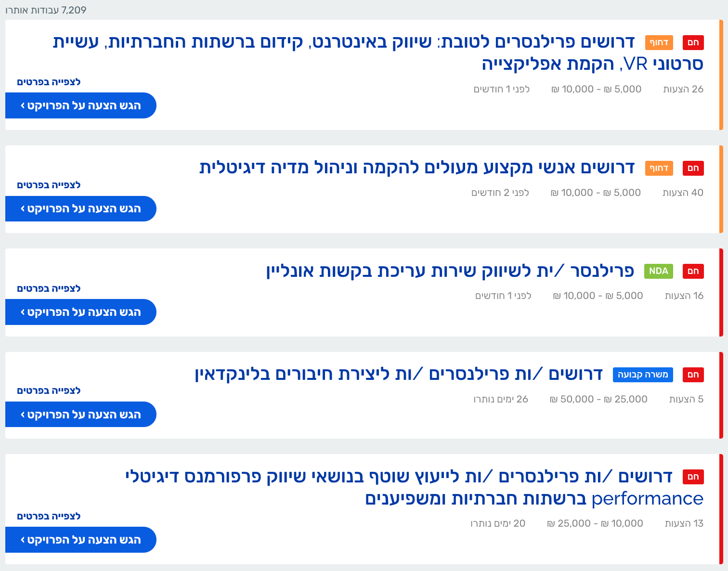
Task: View details of the NDA marketing project
Action: pyautogui.click(x=49, y=288)
